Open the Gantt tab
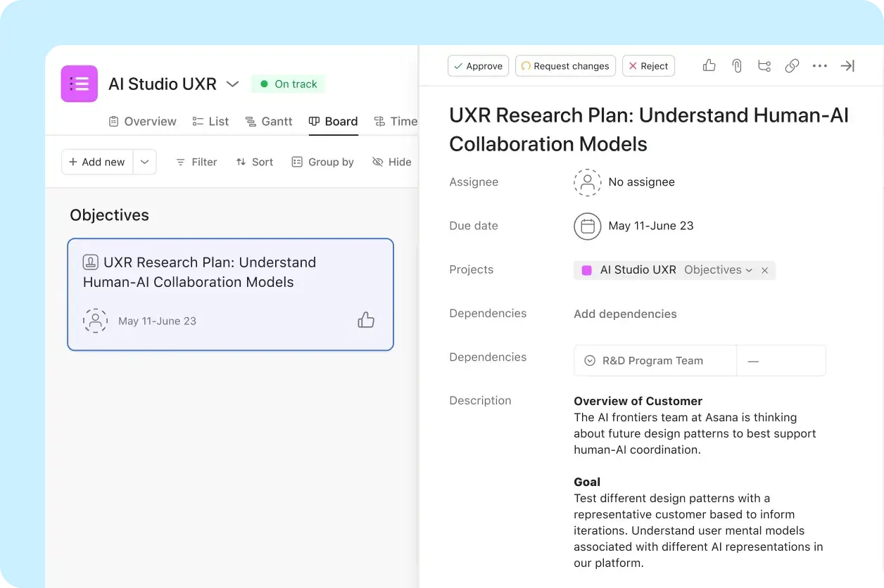This screenshot has height=588, width=884. click(268, 122)
